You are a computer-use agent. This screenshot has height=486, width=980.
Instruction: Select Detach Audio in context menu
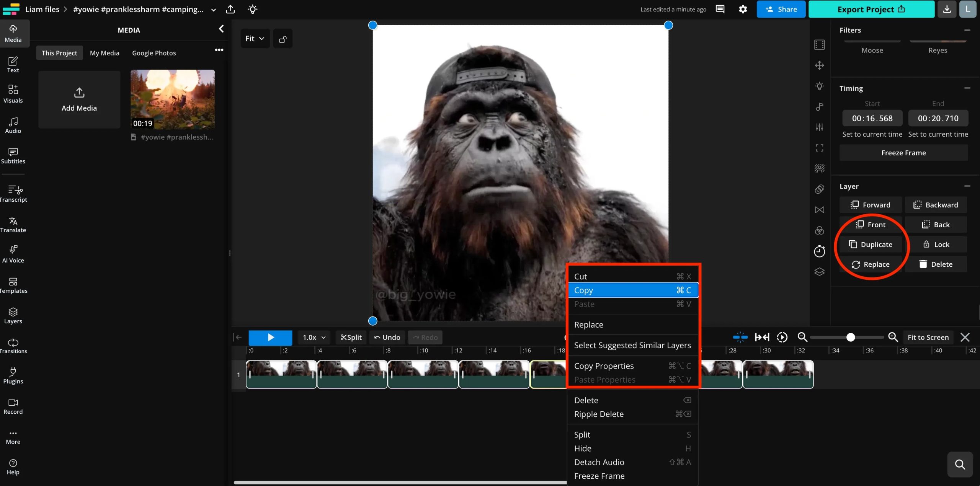633,462
